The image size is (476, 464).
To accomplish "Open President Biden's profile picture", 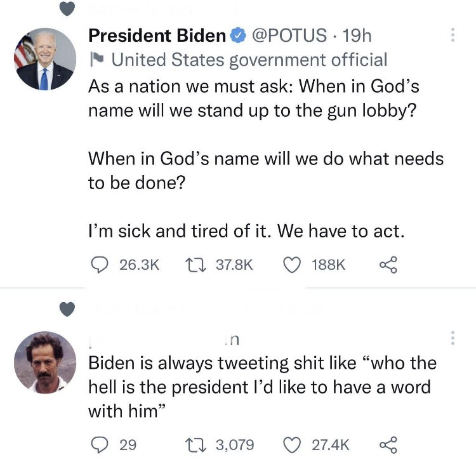I will coord(44,59).
